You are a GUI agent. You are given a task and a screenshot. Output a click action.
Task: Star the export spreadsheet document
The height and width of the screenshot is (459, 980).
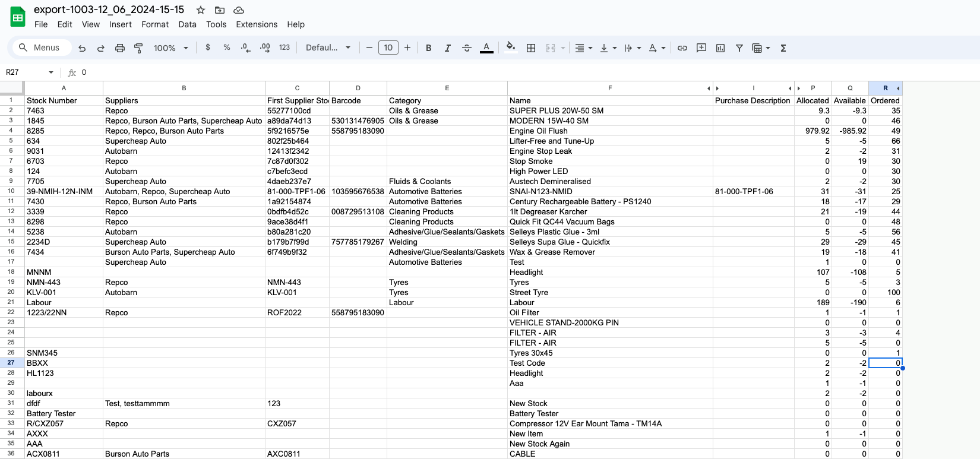[201, 10]
